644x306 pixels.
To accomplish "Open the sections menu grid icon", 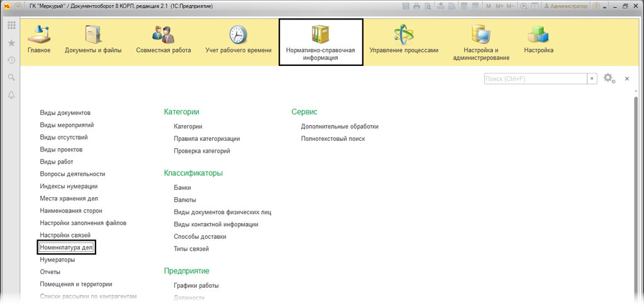I will pos(11,25).
